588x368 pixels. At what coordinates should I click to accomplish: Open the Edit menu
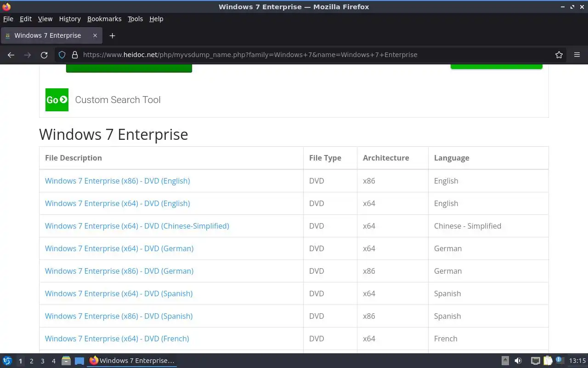(x=26, y=19)
